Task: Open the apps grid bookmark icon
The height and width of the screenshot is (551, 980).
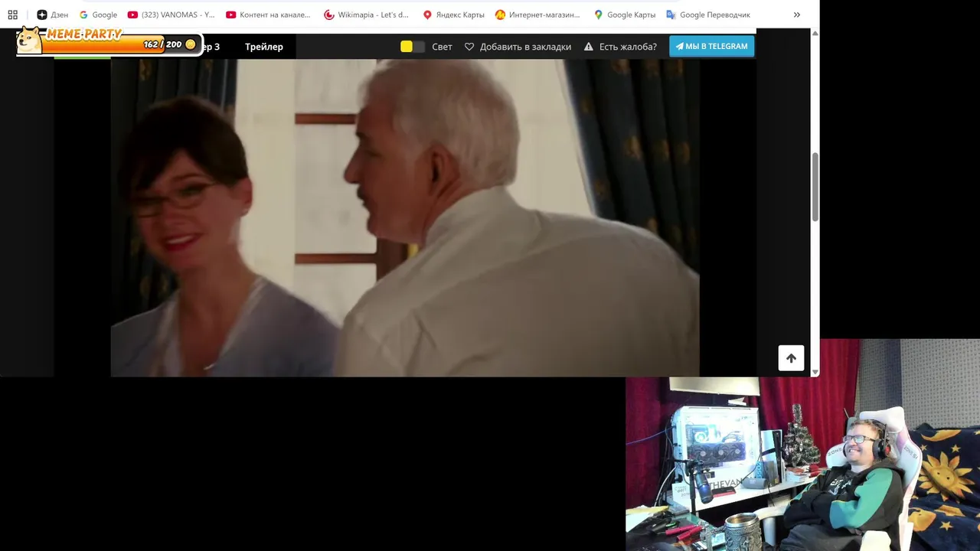Action: tap(12, 15)
